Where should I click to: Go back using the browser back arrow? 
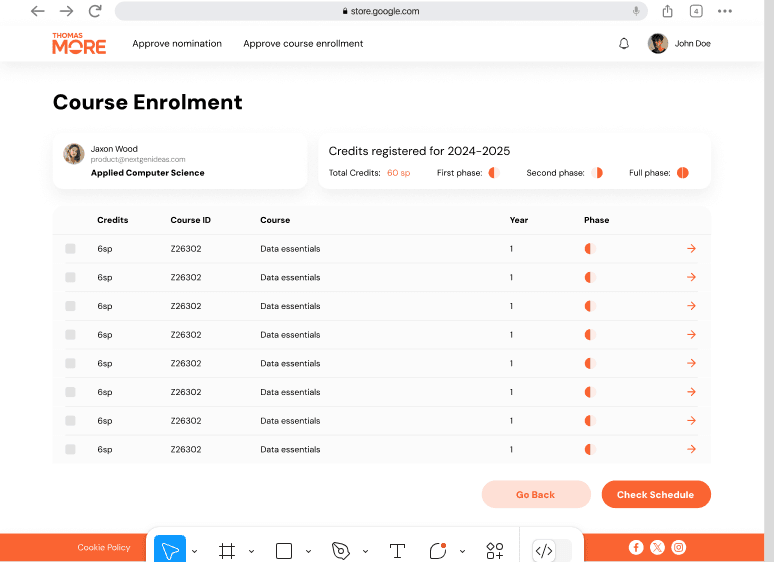[x=38, y=11]
